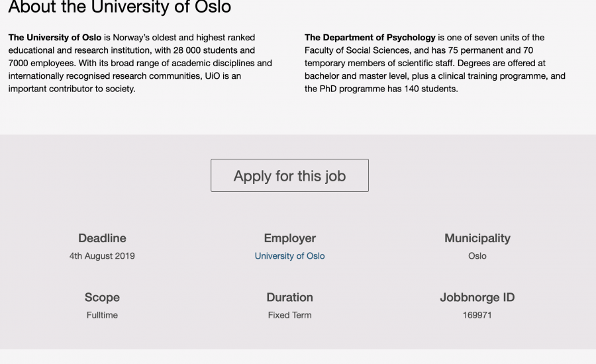Click the 4th August 2019 deadline date
596x364 pixels.
[102, 256]
